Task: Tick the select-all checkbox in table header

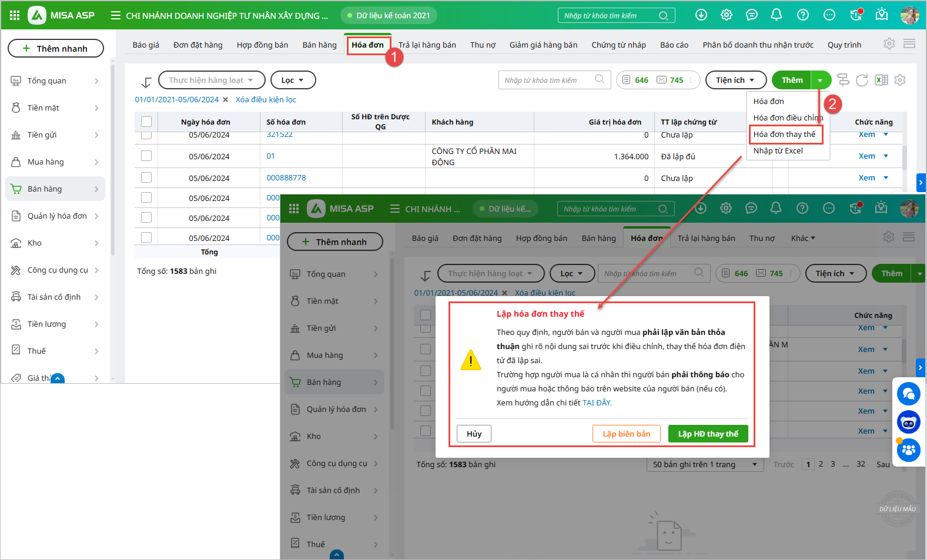Action: pyautogui.click(x=146, y=122)
